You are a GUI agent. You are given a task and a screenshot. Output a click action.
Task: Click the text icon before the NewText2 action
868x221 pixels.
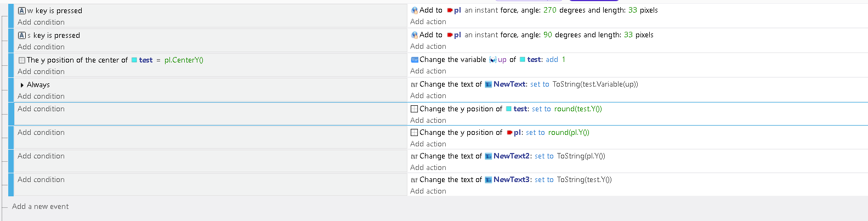tap(415, 156)
